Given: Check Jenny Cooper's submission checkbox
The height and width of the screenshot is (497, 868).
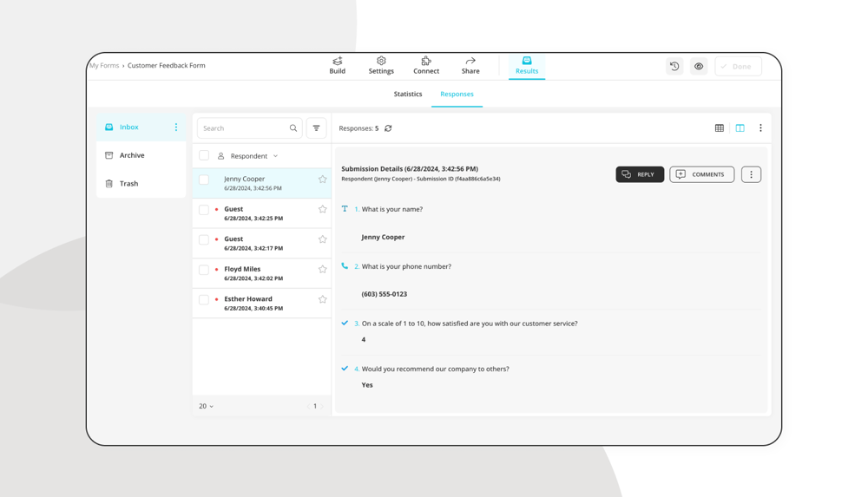Looking at the screenshot, I should point(204,180).
